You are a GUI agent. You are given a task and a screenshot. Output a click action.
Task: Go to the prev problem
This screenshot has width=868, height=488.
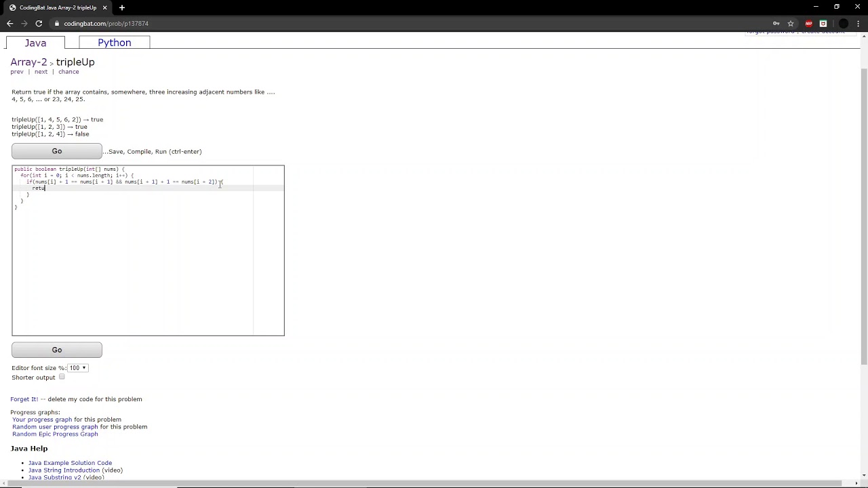(17, 72)
